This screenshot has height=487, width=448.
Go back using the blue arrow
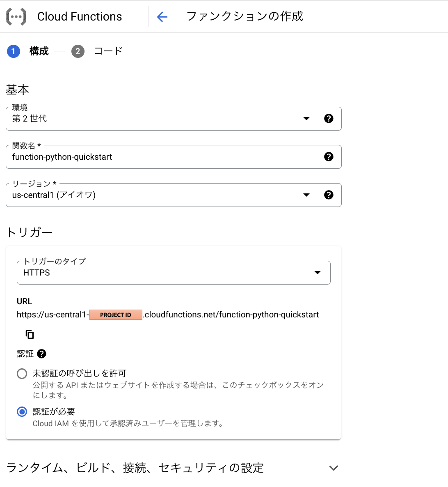point(162,17)
